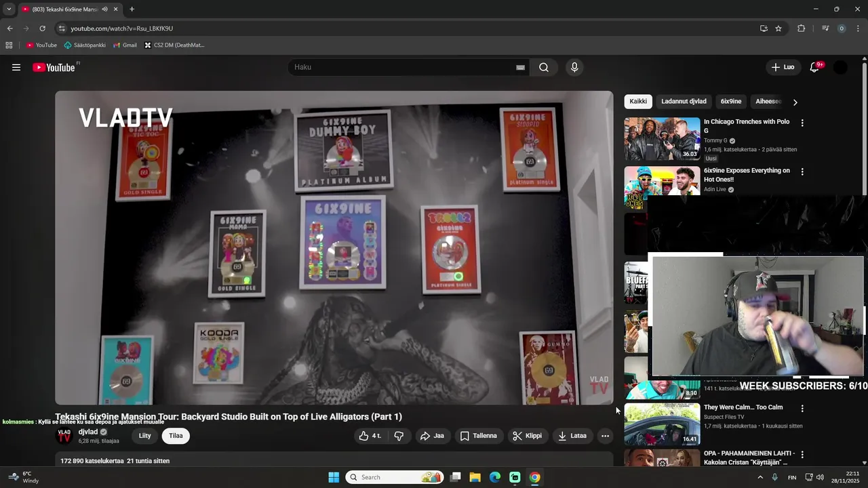Open options for Chicago Trenches video
This screenshot has width=868, height=488.
click(x=802, y=123)
